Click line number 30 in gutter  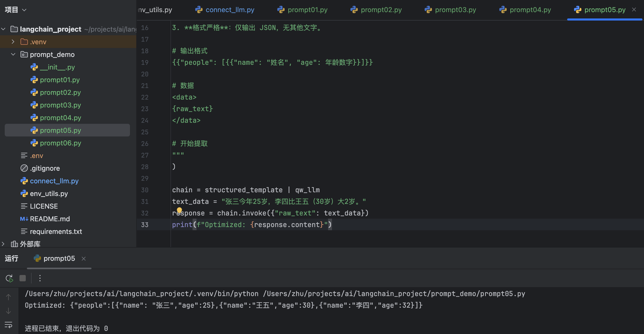click(x=145, y=190)
